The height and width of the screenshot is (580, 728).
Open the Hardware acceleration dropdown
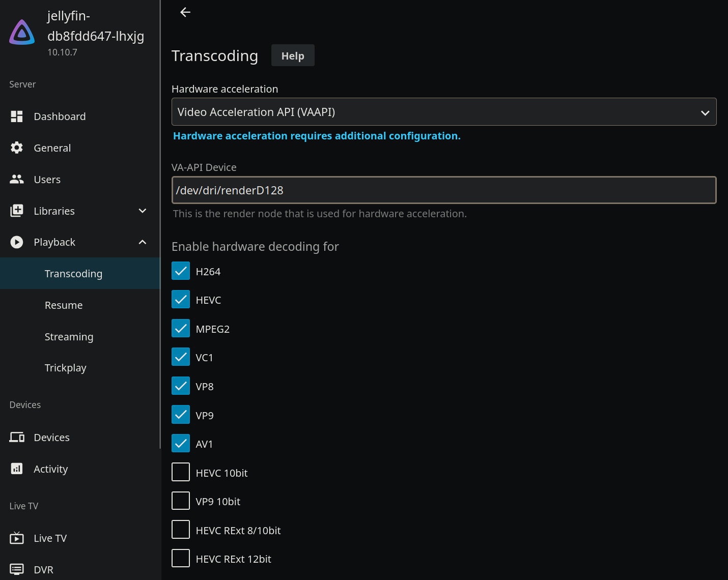[443, 112]
